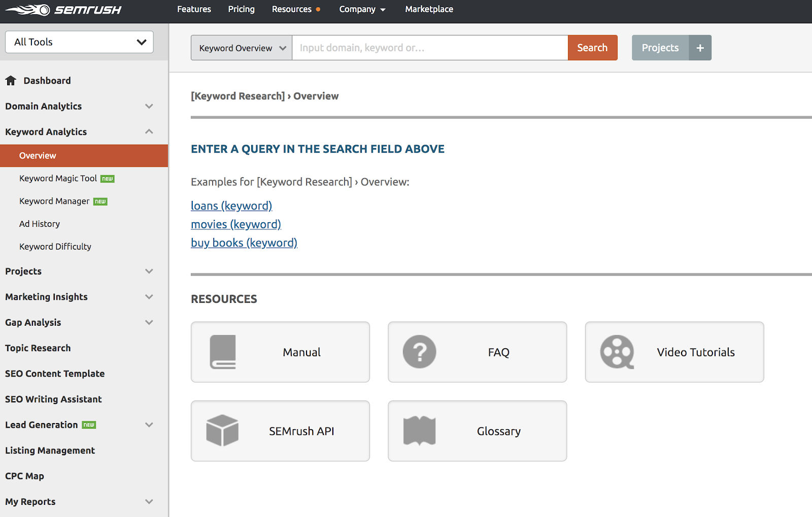Click the Dashboard home icon

click(x=11, y=80)
